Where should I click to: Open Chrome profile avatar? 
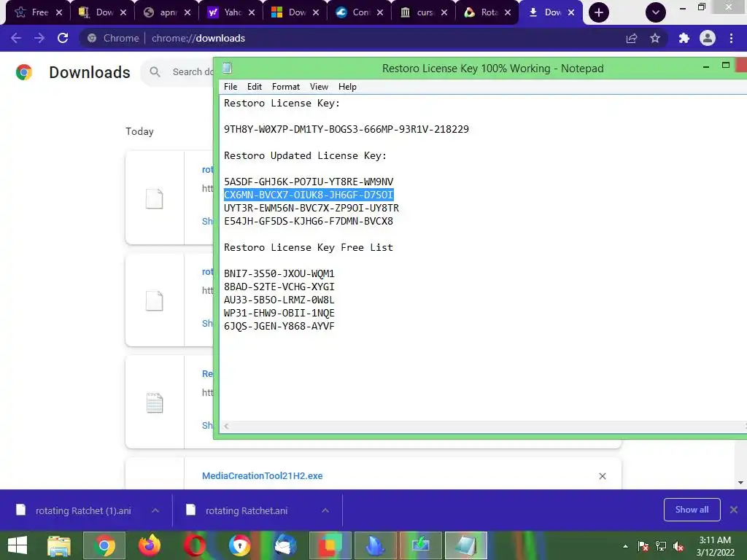708,38
